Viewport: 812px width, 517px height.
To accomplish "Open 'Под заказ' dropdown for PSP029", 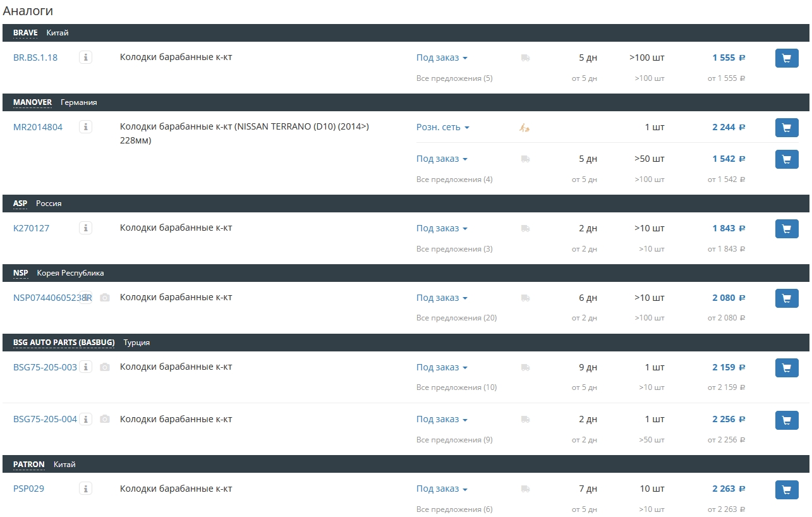I will point(442,489).
